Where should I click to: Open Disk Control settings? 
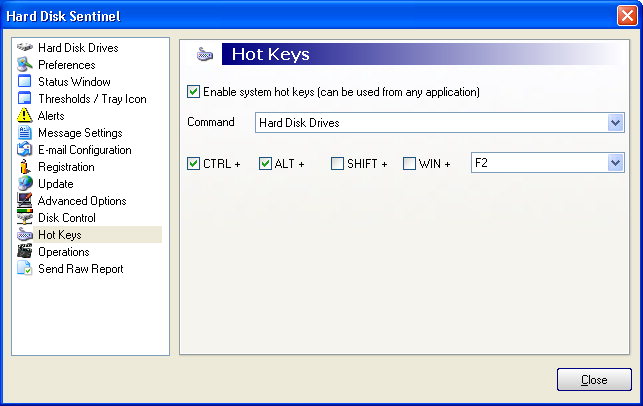tap(67, 218)
